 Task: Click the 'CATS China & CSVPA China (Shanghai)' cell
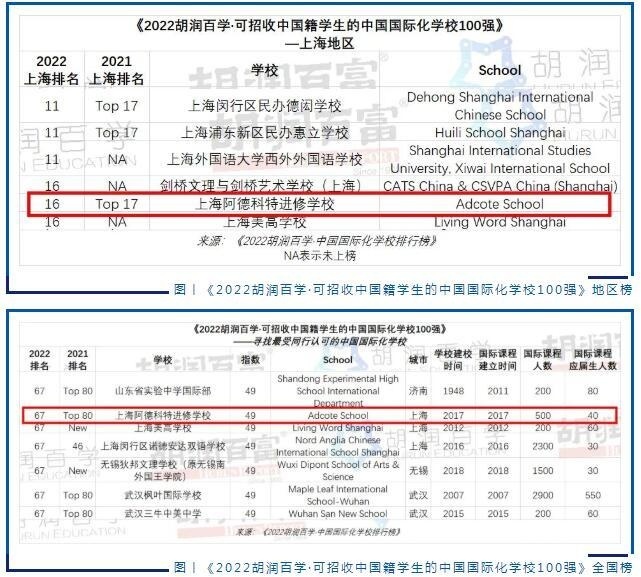pyautogui.click(x=500, y=186)
